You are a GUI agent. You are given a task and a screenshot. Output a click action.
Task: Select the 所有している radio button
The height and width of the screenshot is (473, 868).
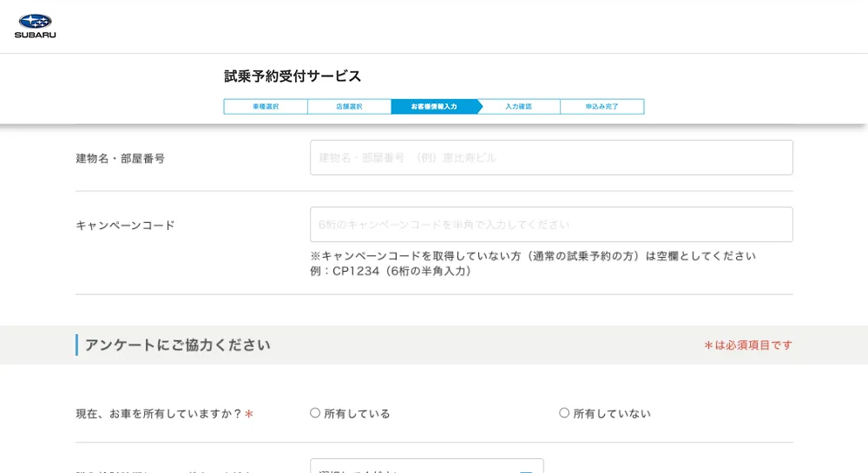pos(315,413)
